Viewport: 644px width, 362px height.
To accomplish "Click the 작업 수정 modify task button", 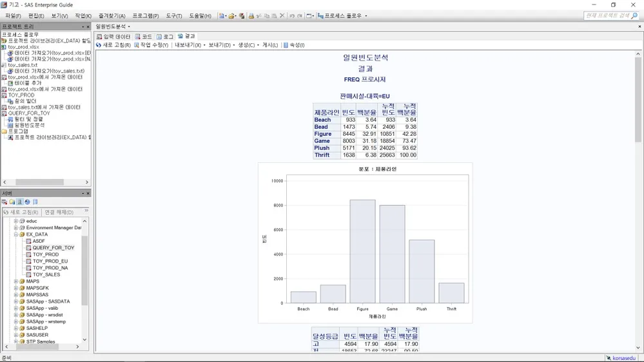I will click(151, 45).
